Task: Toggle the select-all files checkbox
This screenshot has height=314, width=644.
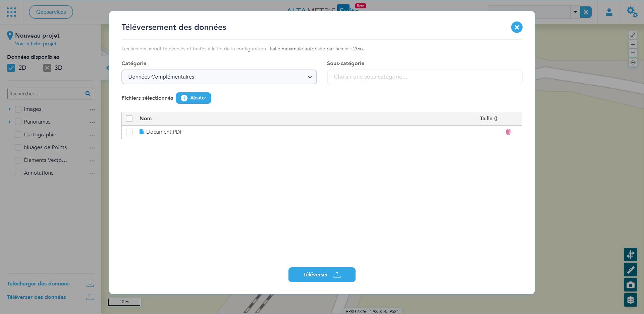Action: pos(129,119)
